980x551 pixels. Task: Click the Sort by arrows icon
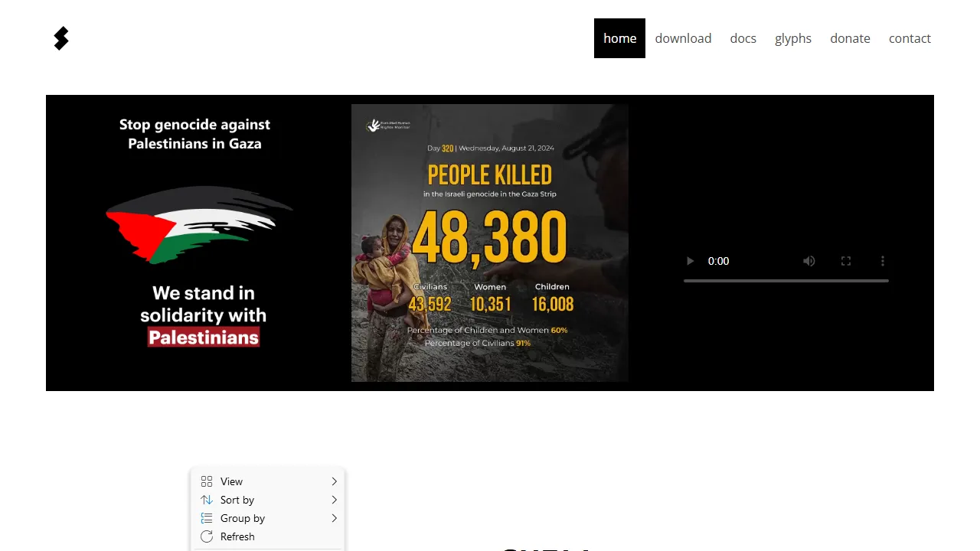pos(207,500)
